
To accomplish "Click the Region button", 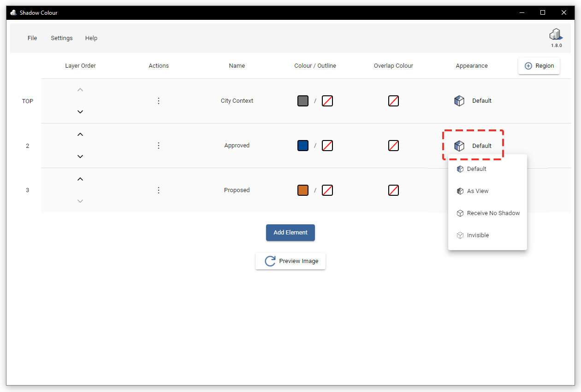I will (539, 66).
